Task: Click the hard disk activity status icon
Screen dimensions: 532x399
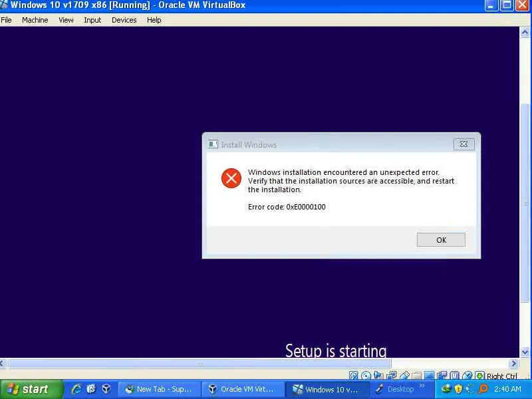Action: click(x=353, y=375)
